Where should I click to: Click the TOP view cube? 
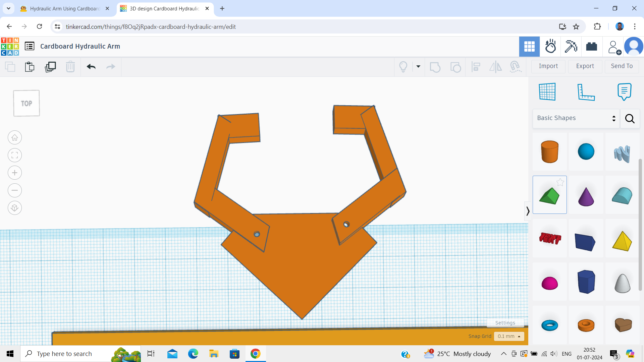(x=26, y=103)
